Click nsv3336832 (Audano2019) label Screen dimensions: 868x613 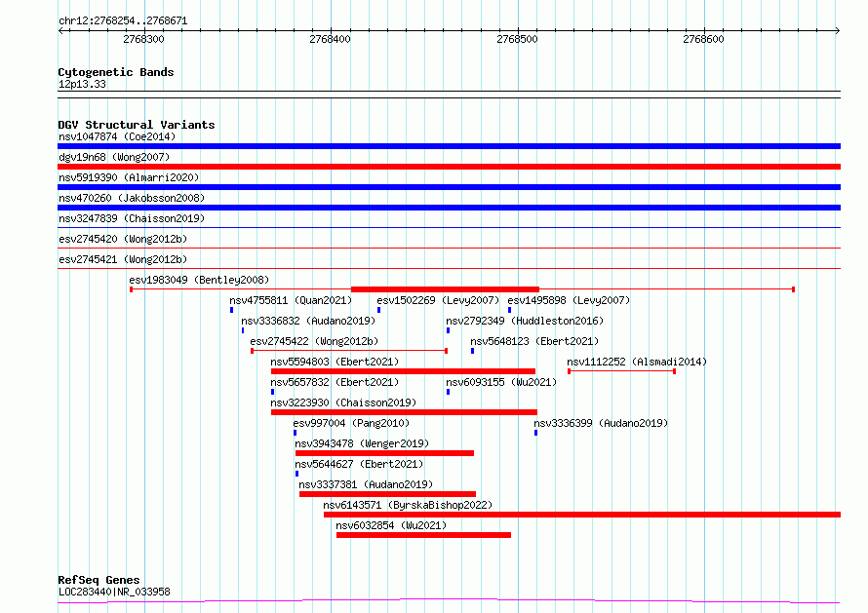point(308,321)
